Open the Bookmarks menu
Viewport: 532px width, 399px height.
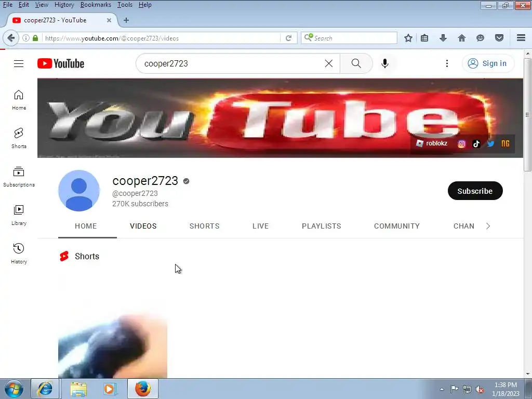(96, 5)
